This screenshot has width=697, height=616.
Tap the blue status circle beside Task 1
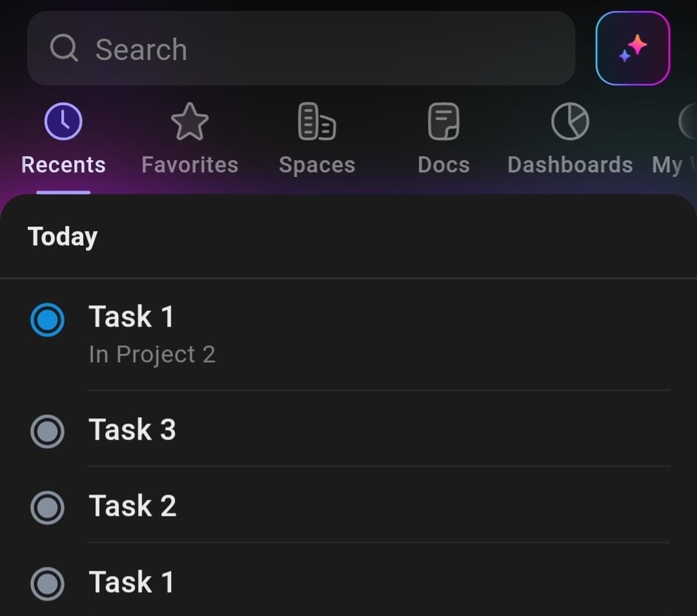tap(47, 320)
